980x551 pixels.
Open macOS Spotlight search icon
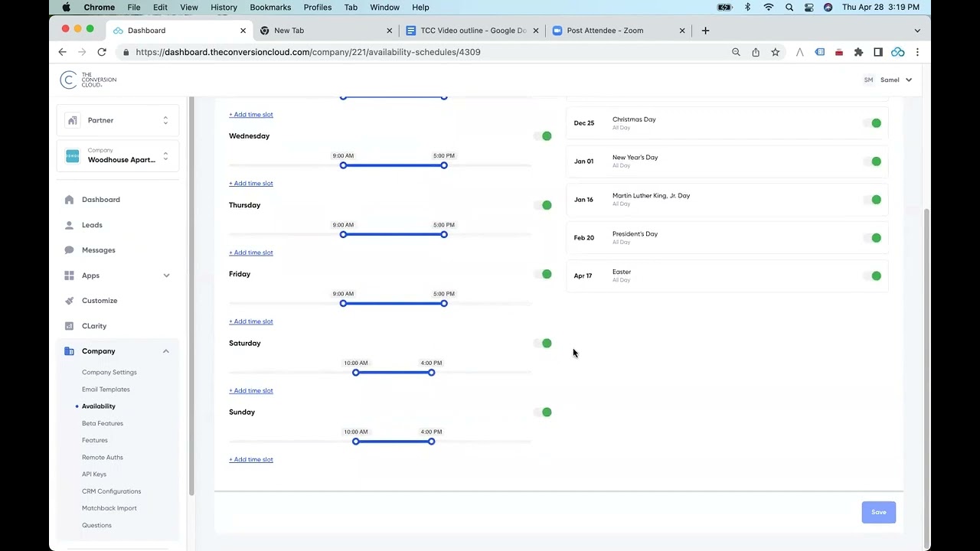pos(789,7)
